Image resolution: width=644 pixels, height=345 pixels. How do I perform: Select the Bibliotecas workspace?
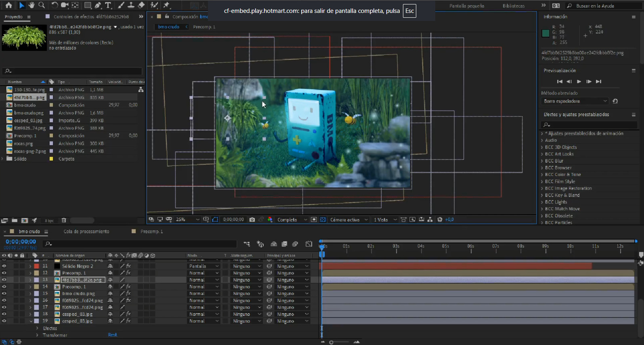tap(514, 6)
